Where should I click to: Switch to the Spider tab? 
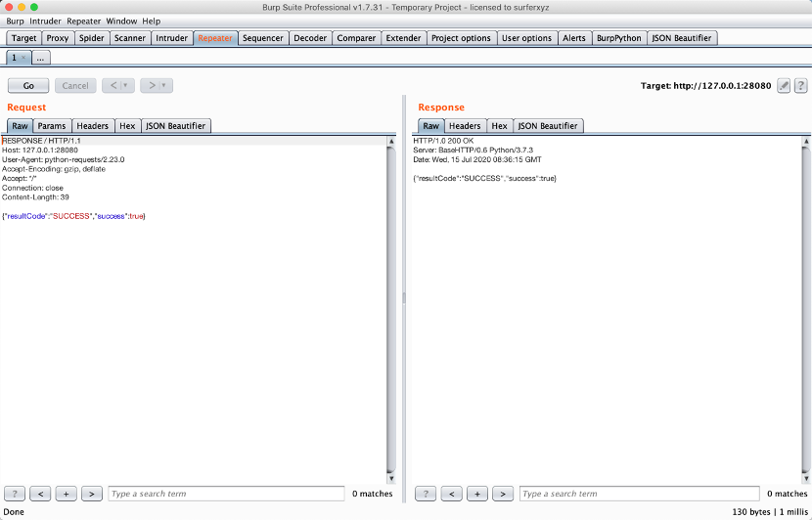coord(92,38)
